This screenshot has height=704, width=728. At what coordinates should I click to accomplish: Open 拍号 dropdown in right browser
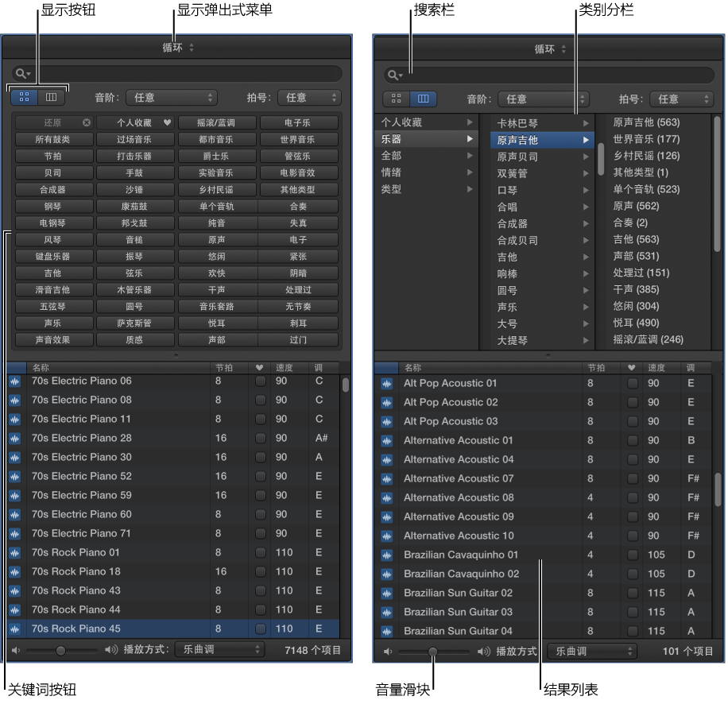pos(681,99)
